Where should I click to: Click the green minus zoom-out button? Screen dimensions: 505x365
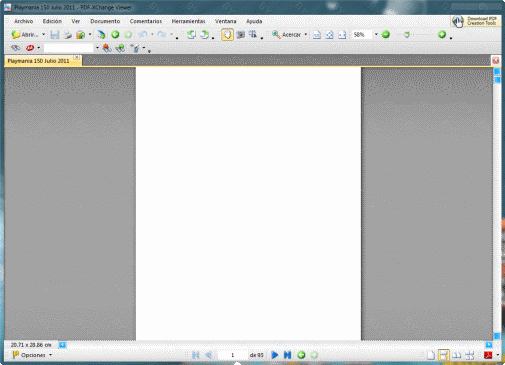(386, 34)
